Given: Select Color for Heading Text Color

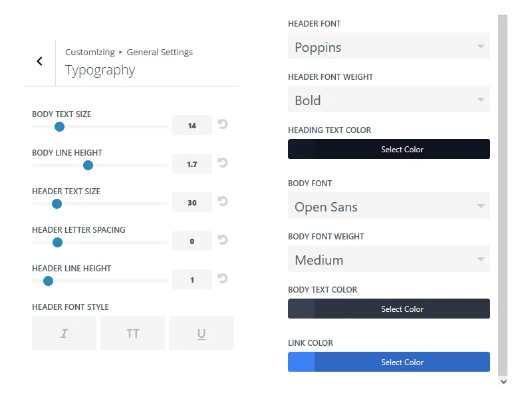Looking at the screenshot, I should pos(402,150).
